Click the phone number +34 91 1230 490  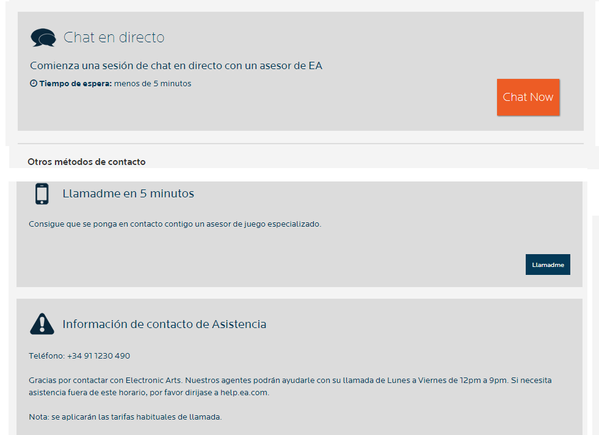tap(99, 356)
